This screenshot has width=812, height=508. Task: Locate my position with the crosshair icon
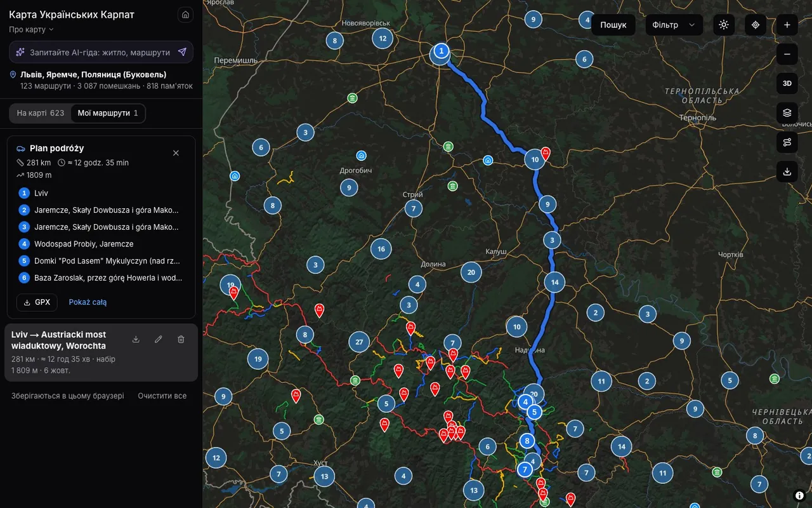(756, 25)
